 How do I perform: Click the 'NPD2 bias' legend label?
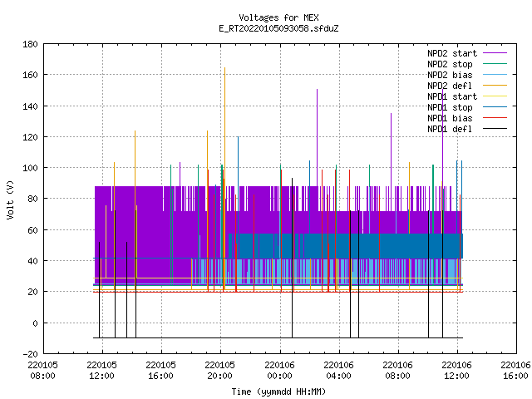450,75
